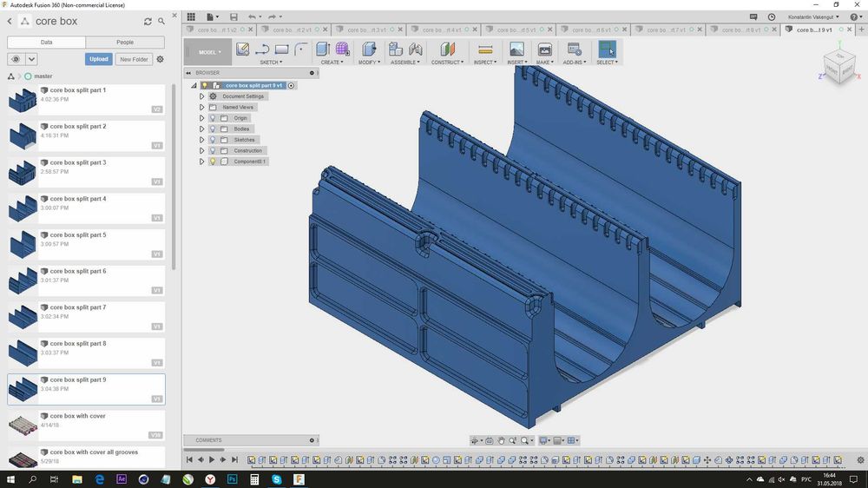This screenshot has height=488, width=868.
Task: Go back from the core box project
Action: (10, 21)
